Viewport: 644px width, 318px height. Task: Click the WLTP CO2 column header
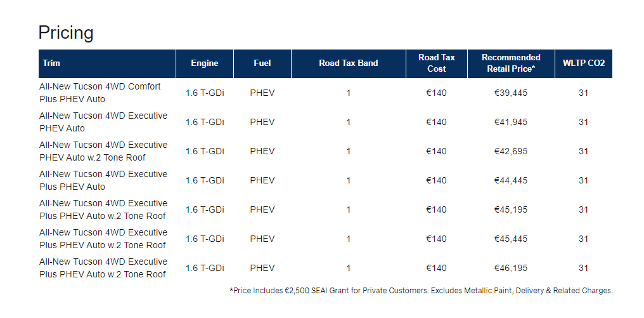tap(584, 63)
